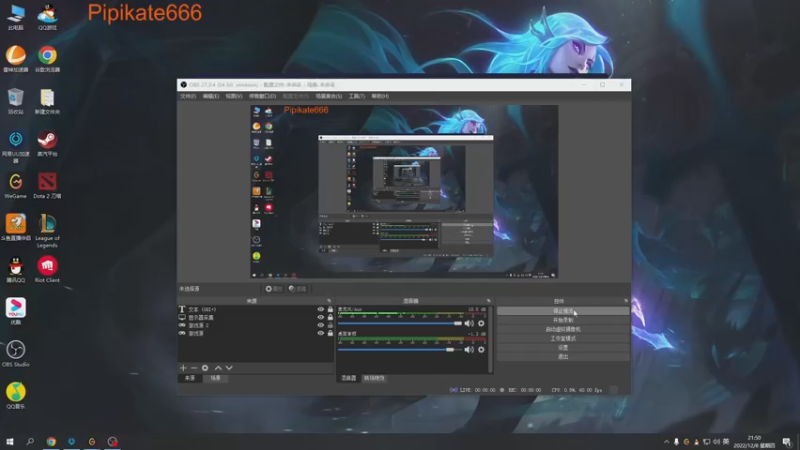800x450 pixels.
Task: Toggle lock on 显示器采集 source
Action: click(x=330, y=317)
